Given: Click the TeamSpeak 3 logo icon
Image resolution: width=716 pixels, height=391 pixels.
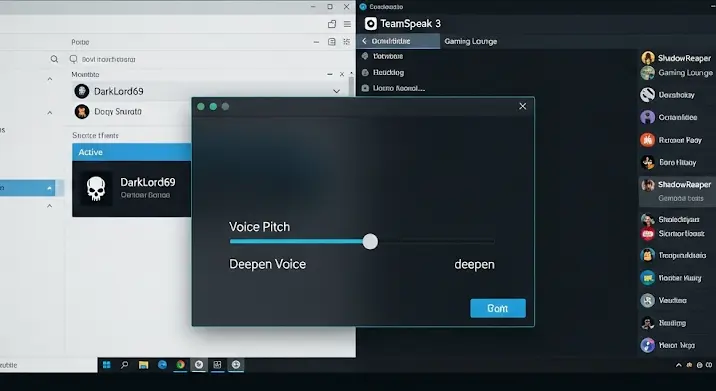Looking at the screenshot, I should [x=371, y=24].
